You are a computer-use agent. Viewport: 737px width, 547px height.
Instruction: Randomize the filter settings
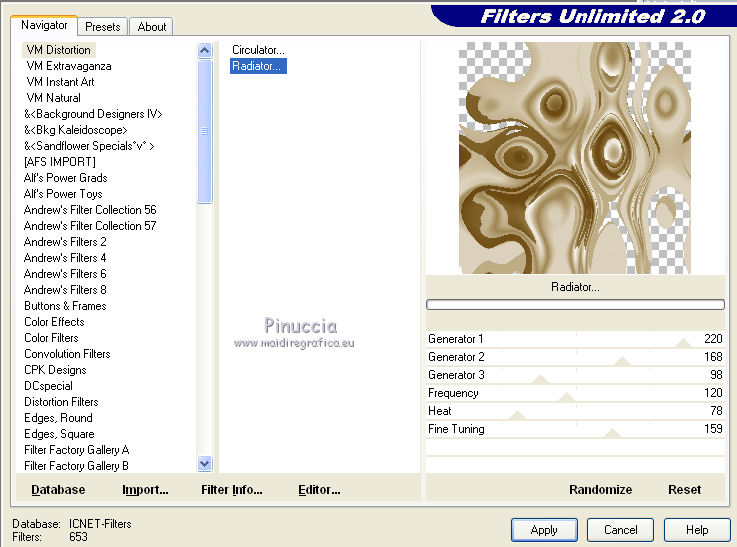pos(600,490)
